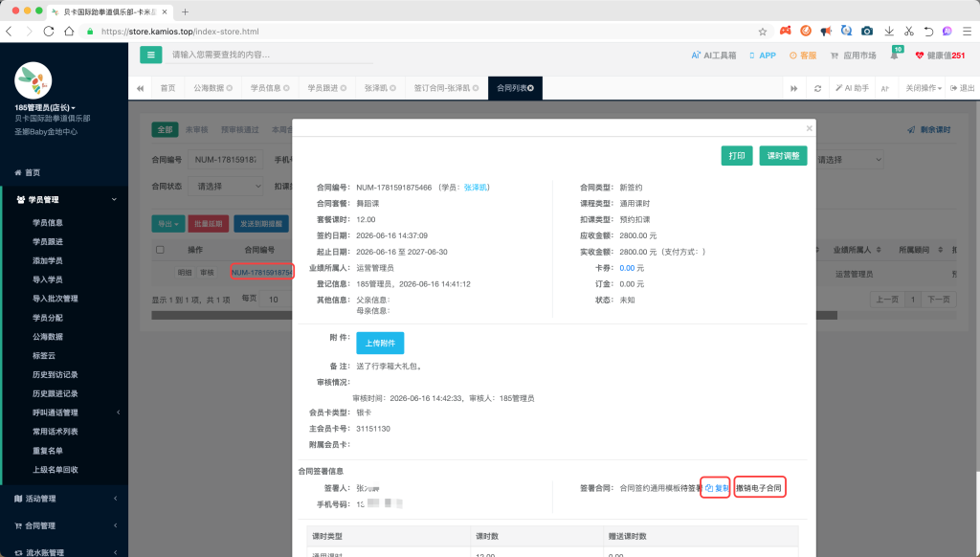Click the 发送到期提醒 button
Screen dimensions: 980x557
click(x=261, y=224)
